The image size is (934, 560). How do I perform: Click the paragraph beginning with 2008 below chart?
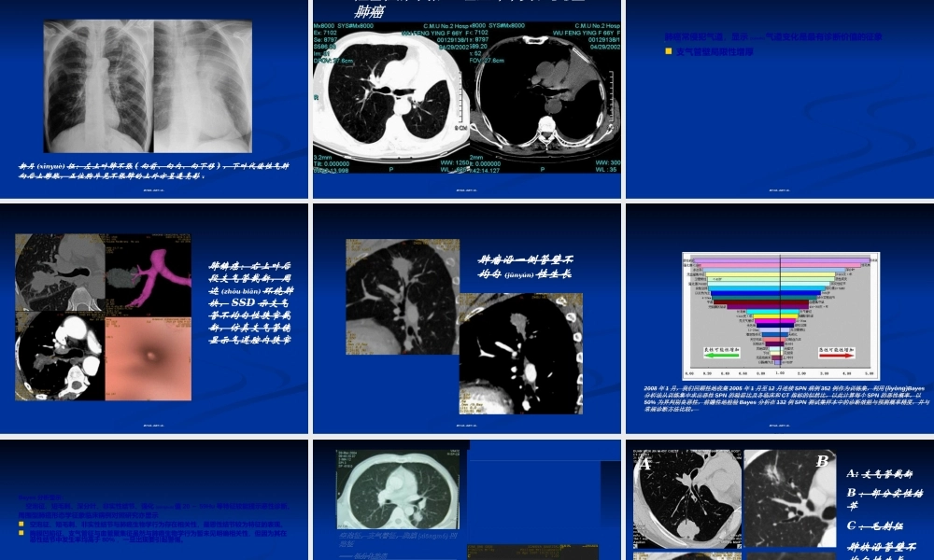[786, 398]
